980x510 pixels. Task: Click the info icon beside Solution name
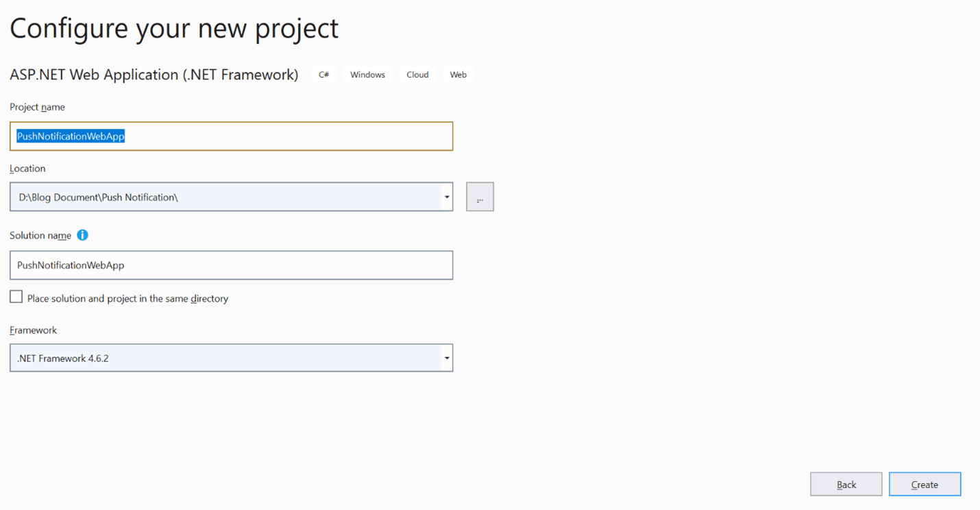click(x=82, y=235)
